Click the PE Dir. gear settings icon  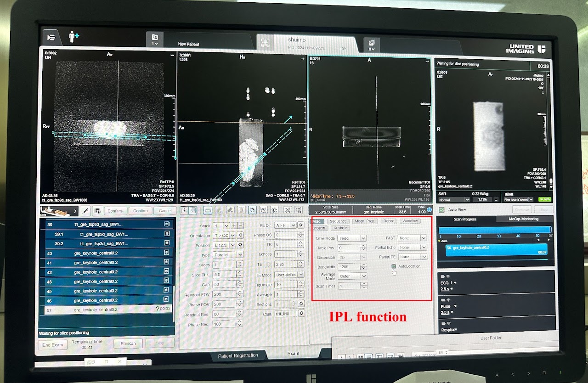(301, 225)
